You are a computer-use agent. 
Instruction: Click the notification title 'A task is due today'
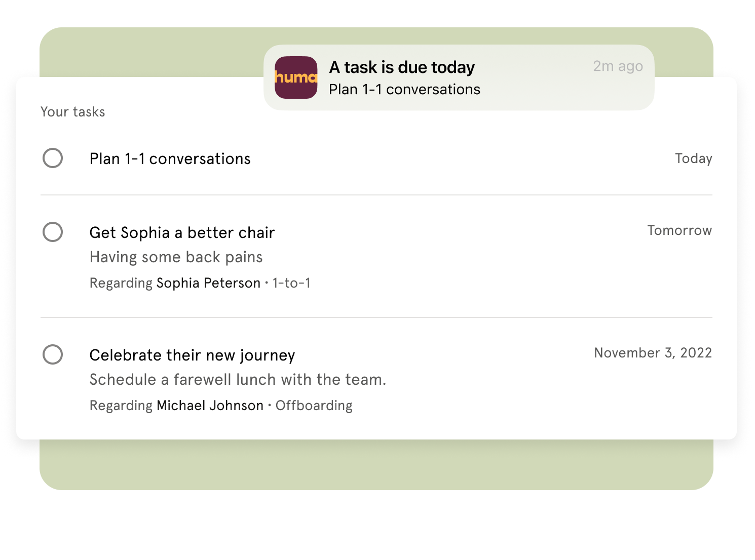402,66
